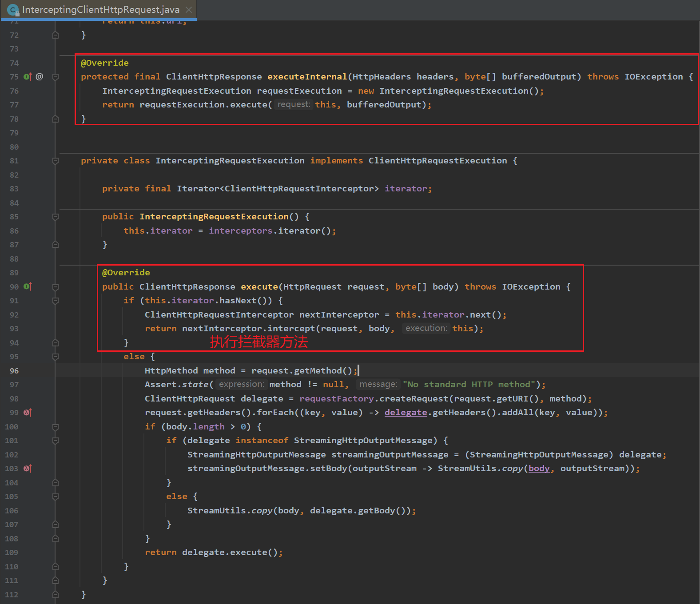Screen dimensions: 700x604
Task: Click the underlined delegate reference on line 99
Action: pyautogui.click(x=406, y=413)
